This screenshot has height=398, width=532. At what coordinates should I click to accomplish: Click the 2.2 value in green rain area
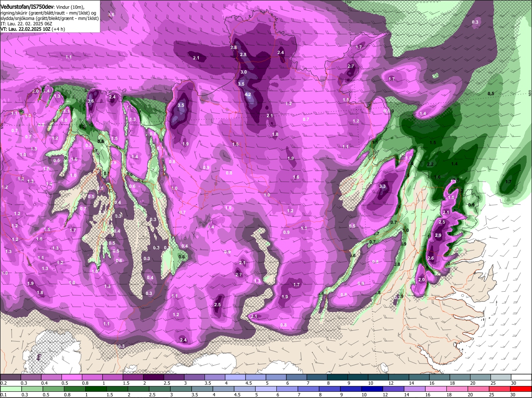[430, 165]
